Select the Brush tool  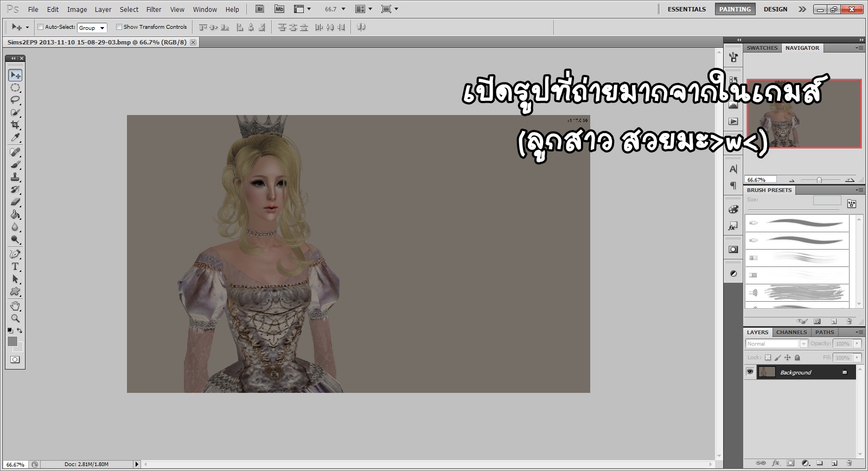coord(15,164)
